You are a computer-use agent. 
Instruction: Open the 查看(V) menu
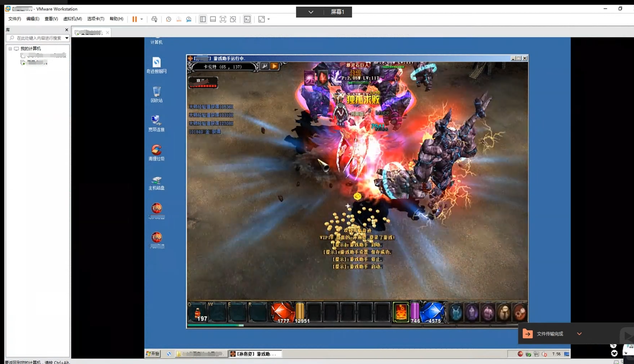(51, 19)
